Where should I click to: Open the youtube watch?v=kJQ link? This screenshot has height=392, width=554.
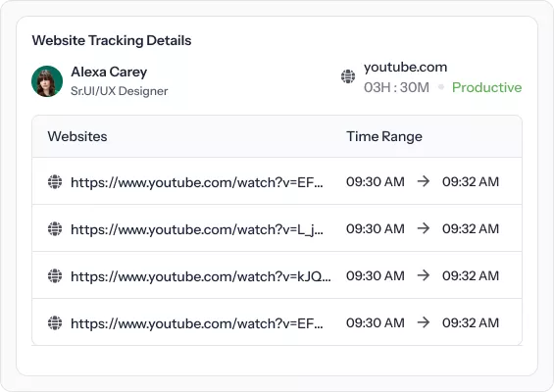tap(201, 276)
